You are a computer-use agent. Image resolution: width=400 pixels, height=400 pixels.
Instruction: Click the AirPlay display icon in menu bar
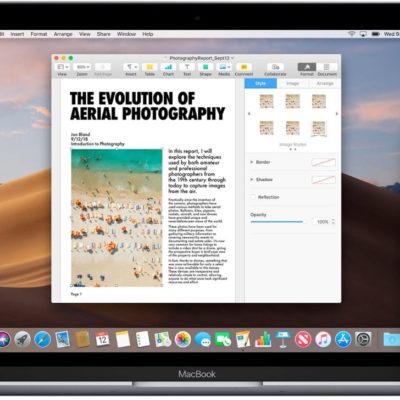(x=363, y=34)
